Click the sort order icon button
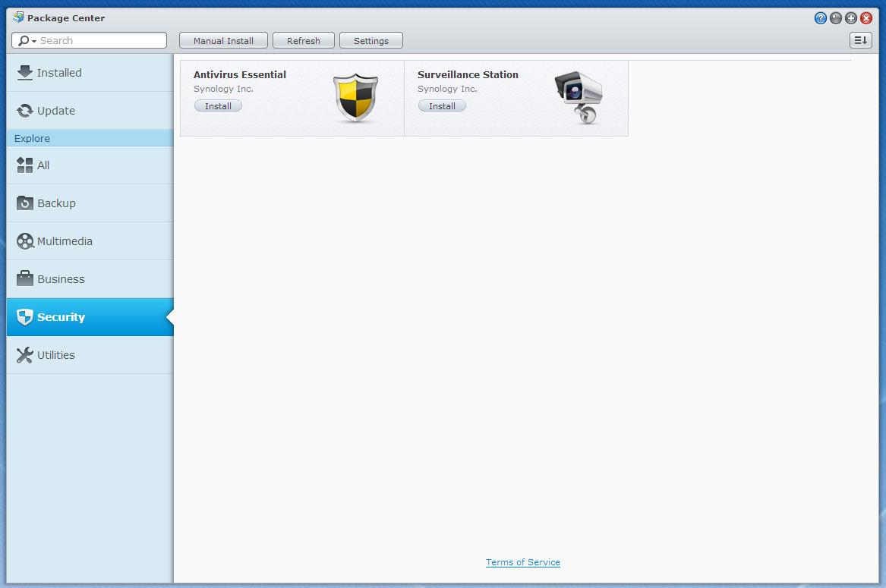The image size is (886, 588). tap(861, 40)
